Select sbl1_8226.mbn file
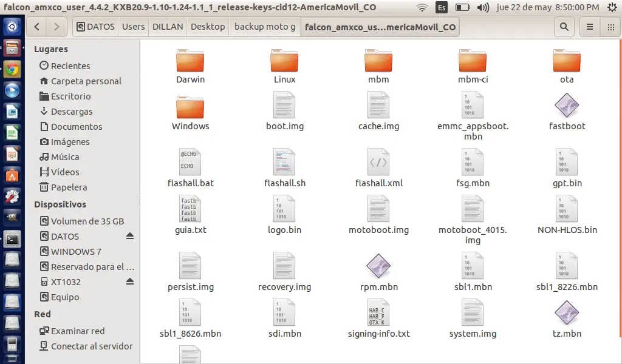The height and width of the screenshot is (364, 622). [x=567, y=272]
